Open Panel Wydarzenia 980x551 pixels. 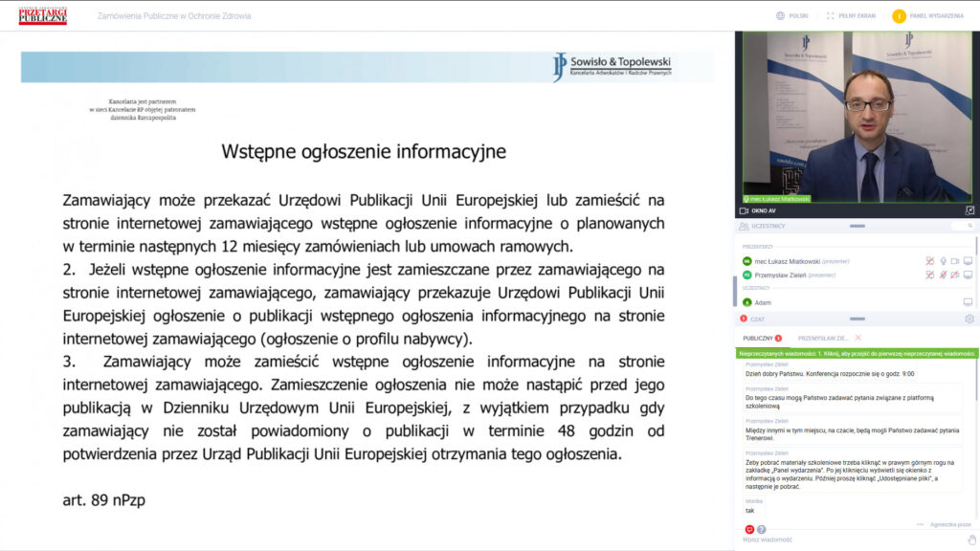[930, 15]
